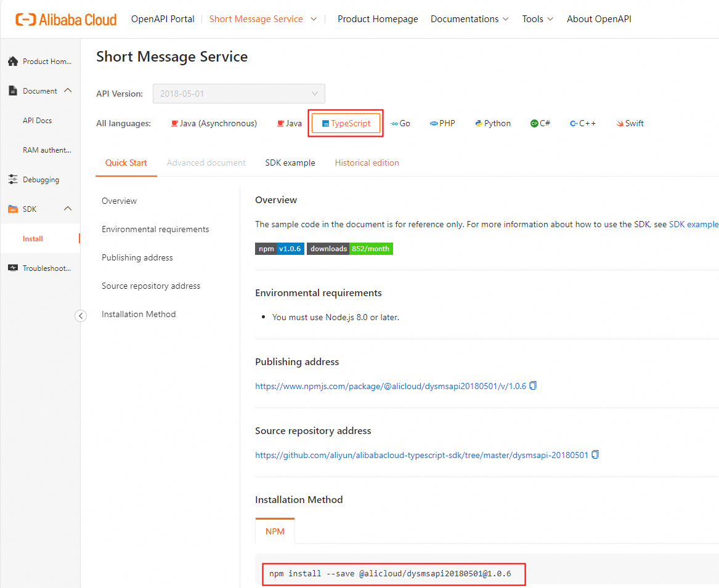Image resolution: width=719 pixels, height=588 pixels.
Task: Jump to Installation Method in the outline
Action: (x=139, y=314)
